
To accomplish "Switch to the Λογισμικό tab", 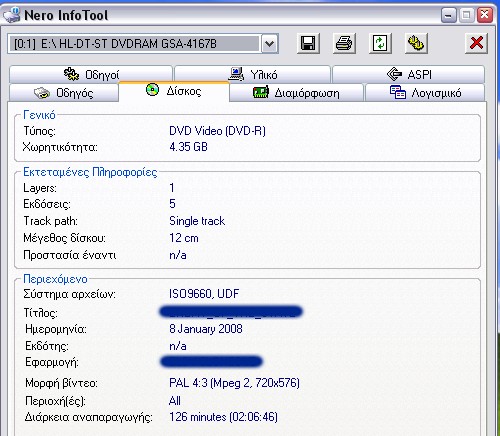I will coord(425,92).
